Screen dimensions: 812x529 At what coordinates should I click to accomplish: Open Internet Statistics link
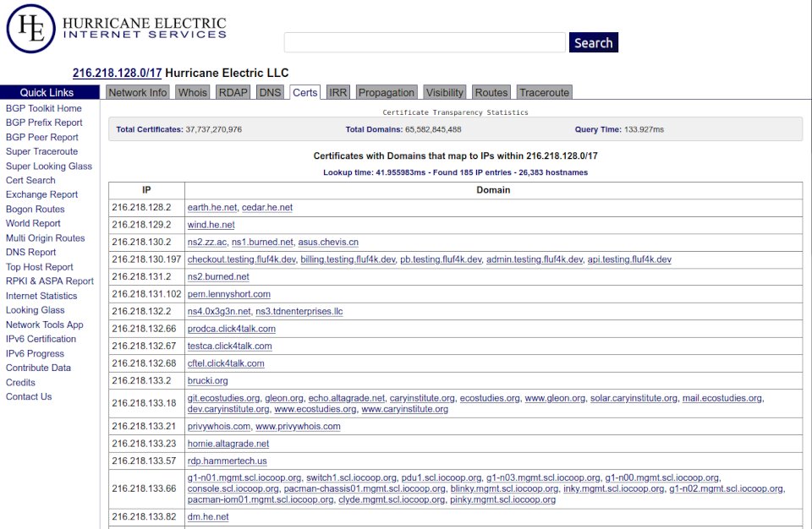pos(41,296)
